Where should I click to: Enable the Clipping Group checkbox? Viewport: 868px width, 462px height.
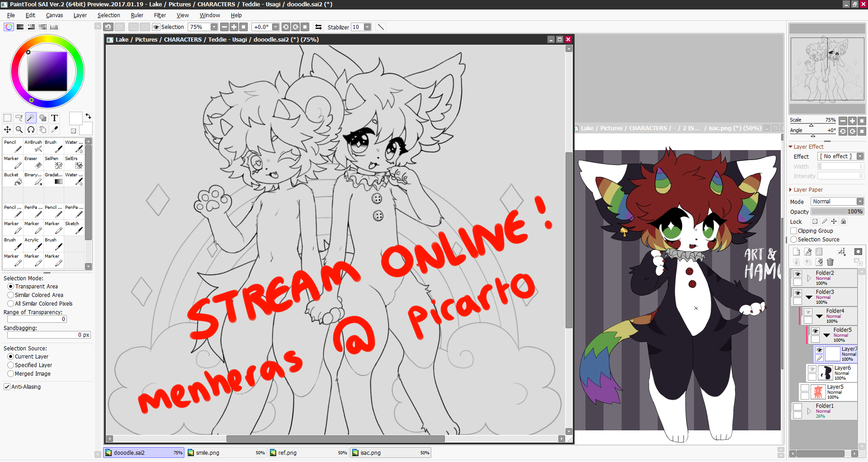coord(793,231)
